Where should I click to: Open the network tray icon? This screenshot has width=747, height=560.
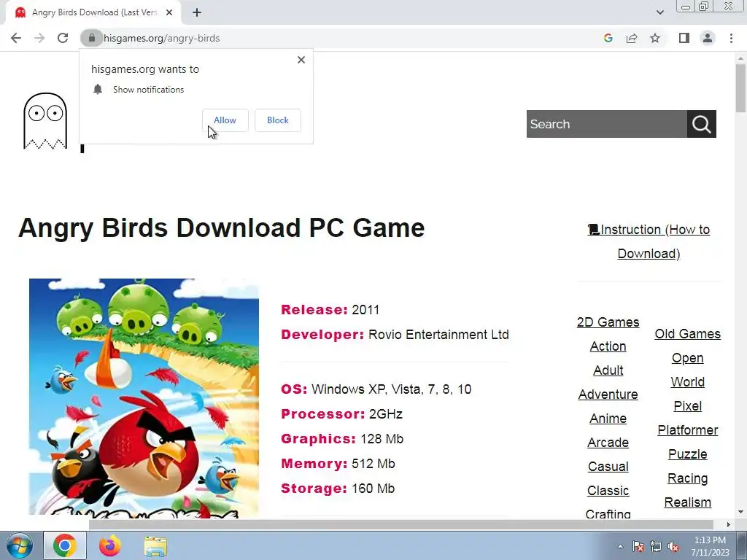tap(656, 546)
